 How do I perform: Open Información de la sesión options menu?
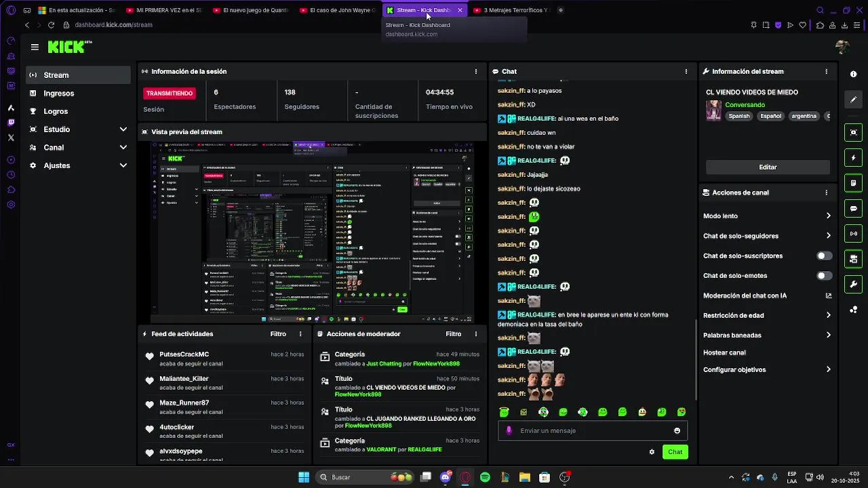pyautogui.click(x=475, y=71)
